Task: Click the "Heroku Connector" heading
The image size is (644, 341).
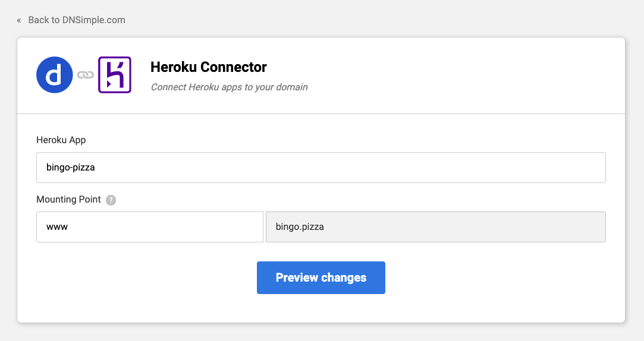Action: pos(209,67)
